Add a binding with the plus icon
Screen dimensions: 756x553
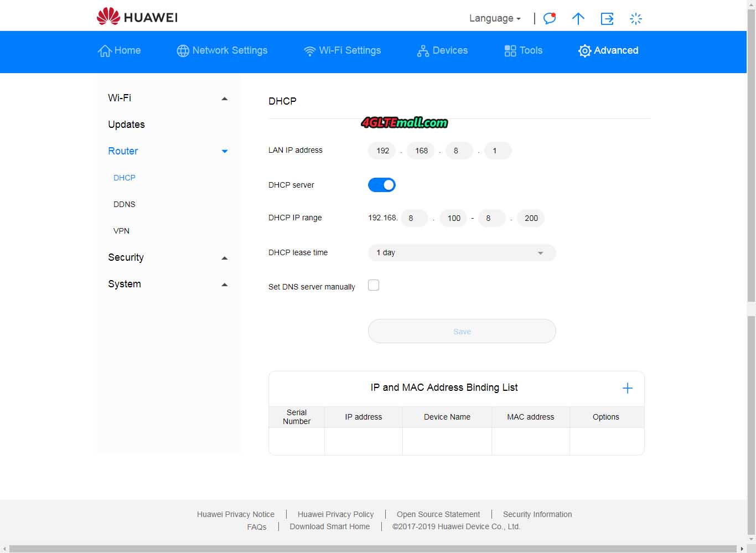[627, 388]
